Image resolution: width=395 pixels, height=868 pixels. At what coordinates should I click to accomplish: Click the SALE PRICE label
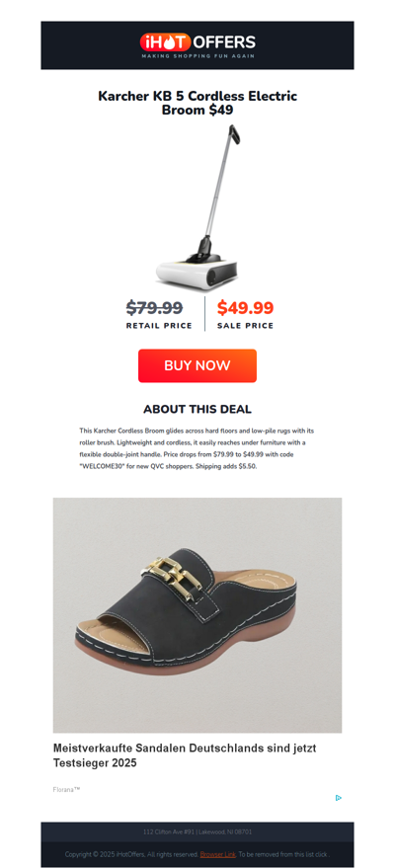coord(245,326)
